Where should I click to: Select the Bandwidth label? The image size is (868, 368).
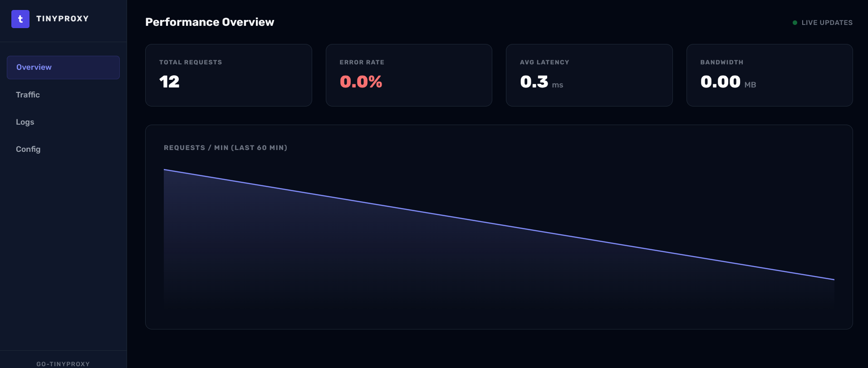pyautogui.click(x=721, y=62)
